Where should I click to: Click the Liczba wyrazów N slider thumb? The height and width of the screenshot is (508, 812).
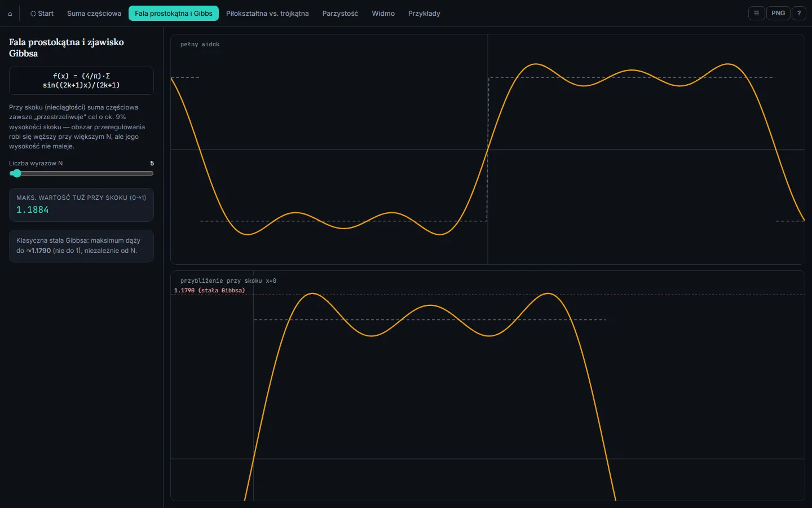[16, 173]
